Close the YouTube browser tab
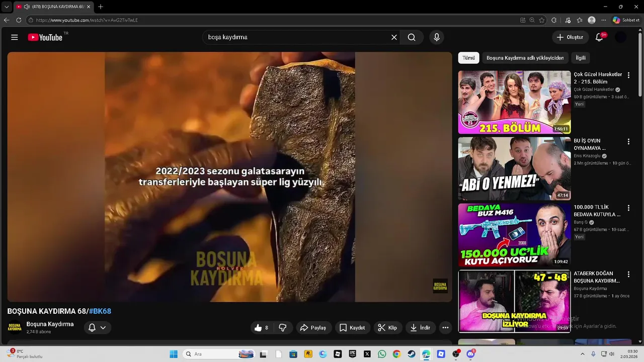The width and height of the screenshot is (644, 362). tap(88, 7)
